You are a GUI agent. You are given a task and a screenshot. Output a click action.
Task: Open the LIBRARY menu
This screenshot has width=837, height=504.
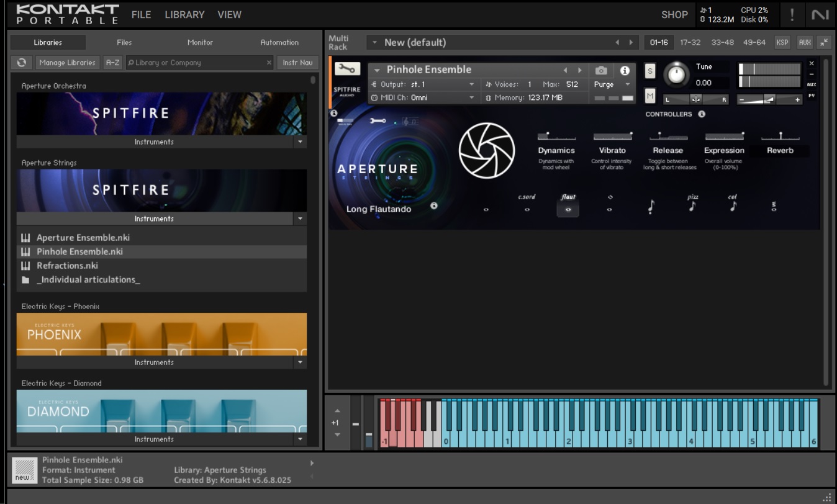(x=184, y=14)
